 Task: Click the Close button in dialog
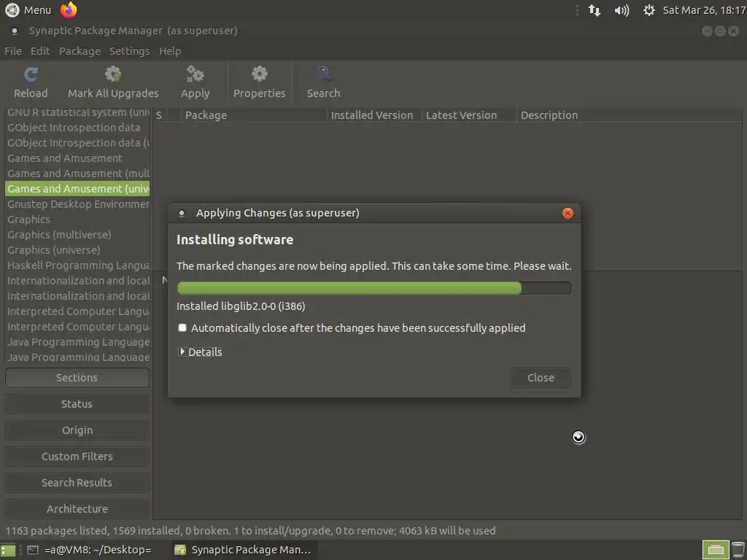click(x=541, y=378)
